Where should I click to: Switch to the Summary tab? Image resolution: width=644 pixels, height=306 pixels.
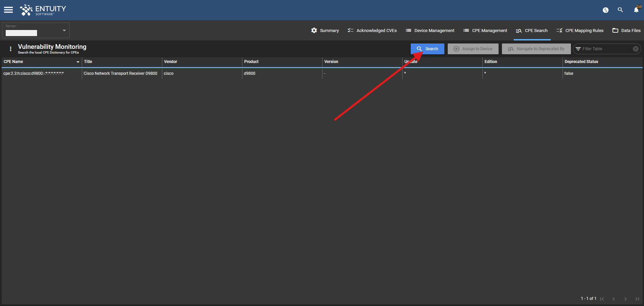click(325, 30)
